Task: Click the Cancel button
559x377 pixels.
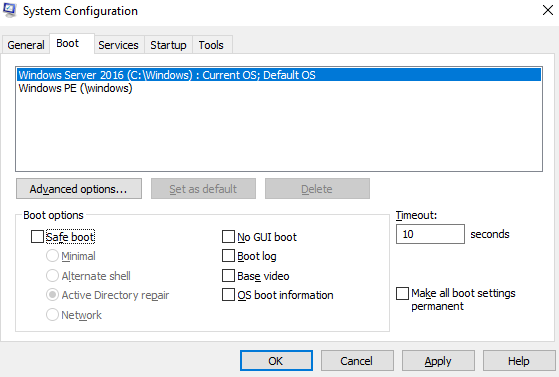Action: tap(357, 361)
